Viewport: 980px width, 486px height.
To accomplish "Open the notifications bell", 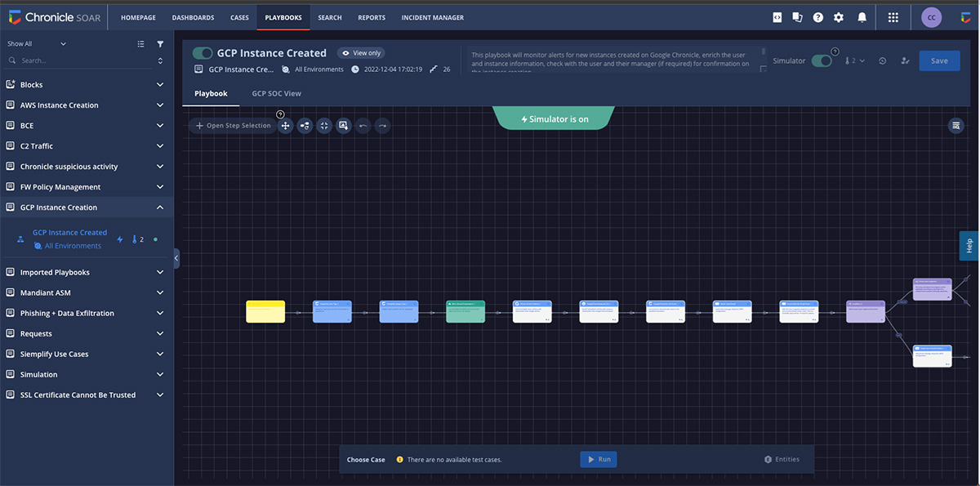I will 862,17.
